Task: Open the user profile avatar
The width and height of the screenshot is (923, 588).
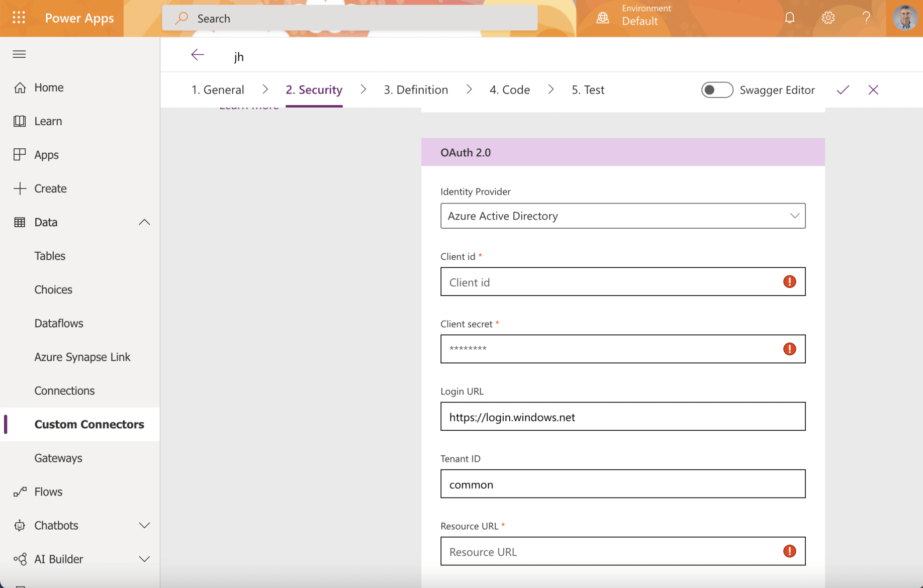Action: coord(904,18)
